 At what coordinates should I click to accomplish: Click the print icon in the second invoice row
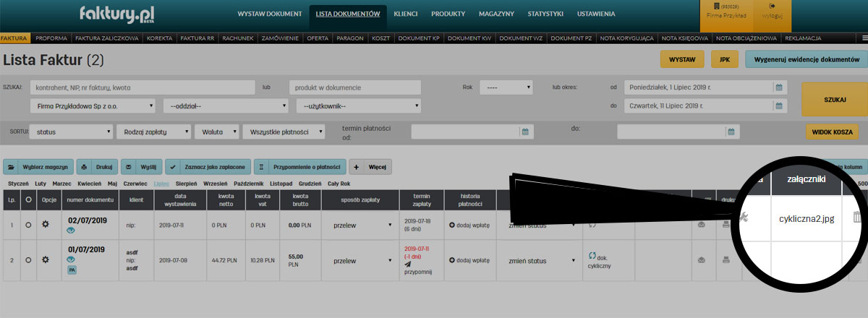point(726,259)
